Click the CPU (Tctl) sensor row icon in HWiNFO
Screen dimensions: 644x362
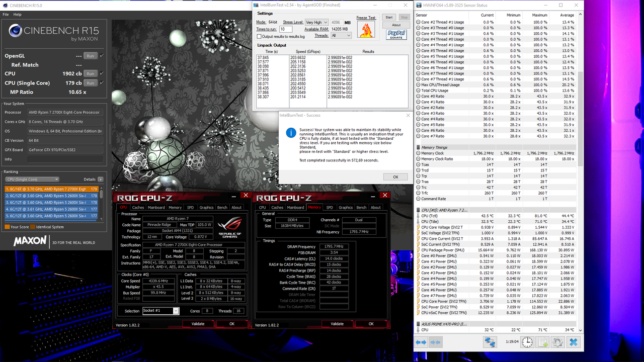coord(418,216)
